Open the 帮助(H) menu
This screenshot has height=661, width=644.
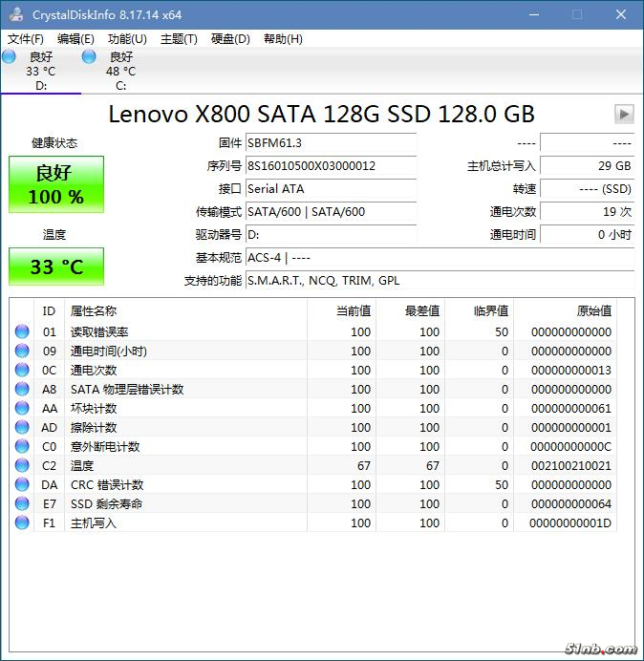click(x=283, y=39)
